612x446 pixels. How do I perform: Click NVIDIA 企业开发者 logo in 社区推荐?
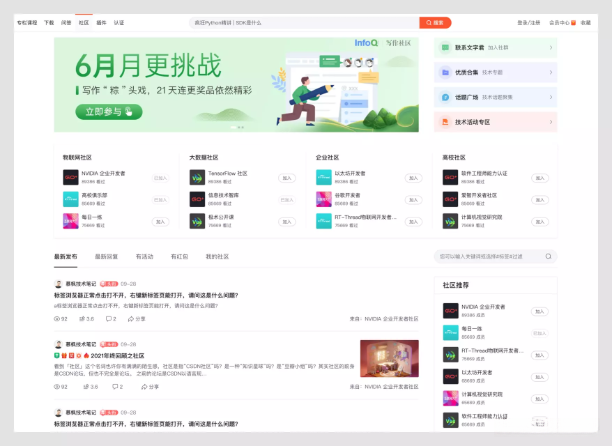[450, 311]
